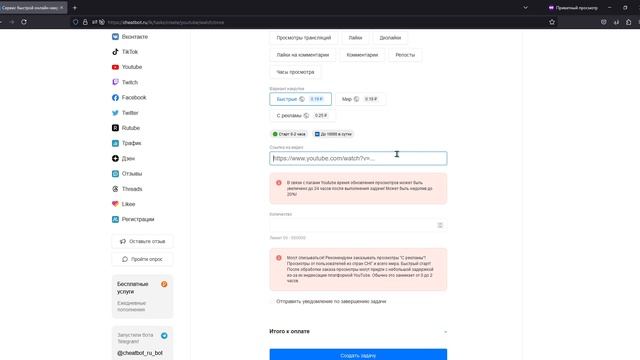Image resolution: width=640 pixels, height=360 pixels.
Task: Click the Дзен icon
Action: pos(115,158)
